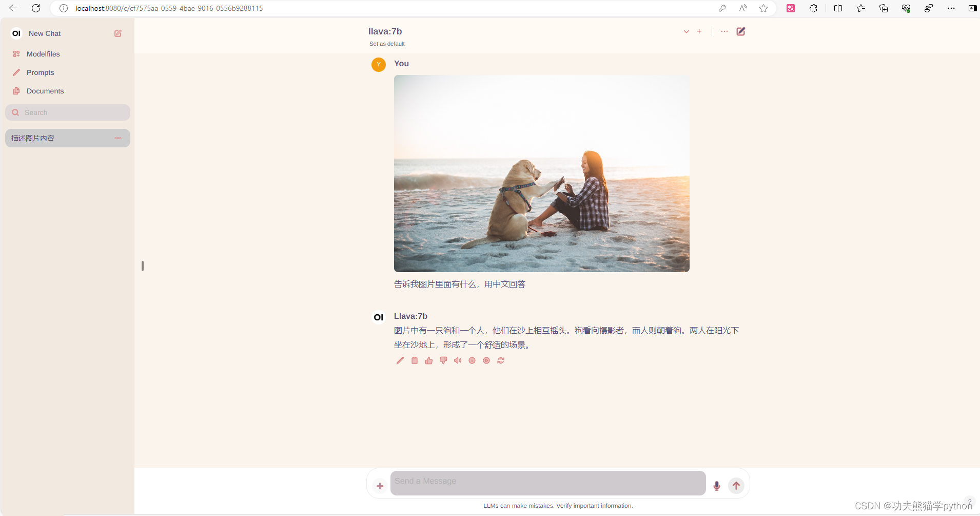Image resolution: width=980 pixels, height=516 pixels.
Task: Toggle the browser sidebar icon
Action: tap(972, 8)
